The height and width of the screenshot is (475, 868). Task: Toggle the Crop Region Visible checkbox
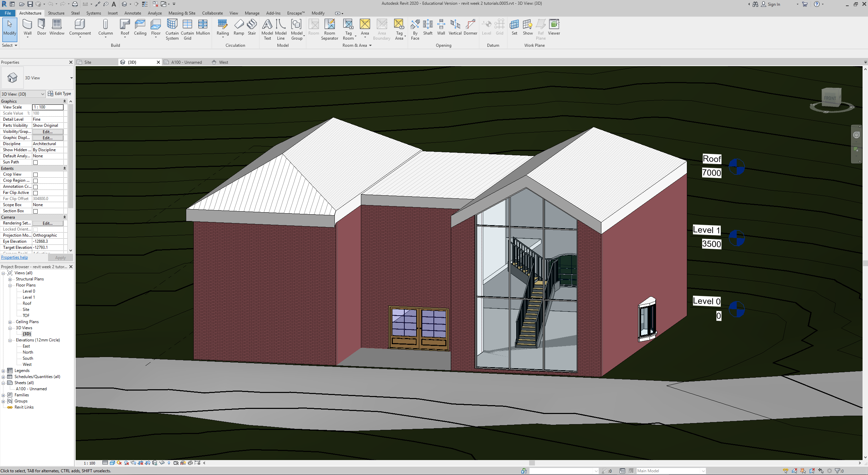click(x=35, y=181)
